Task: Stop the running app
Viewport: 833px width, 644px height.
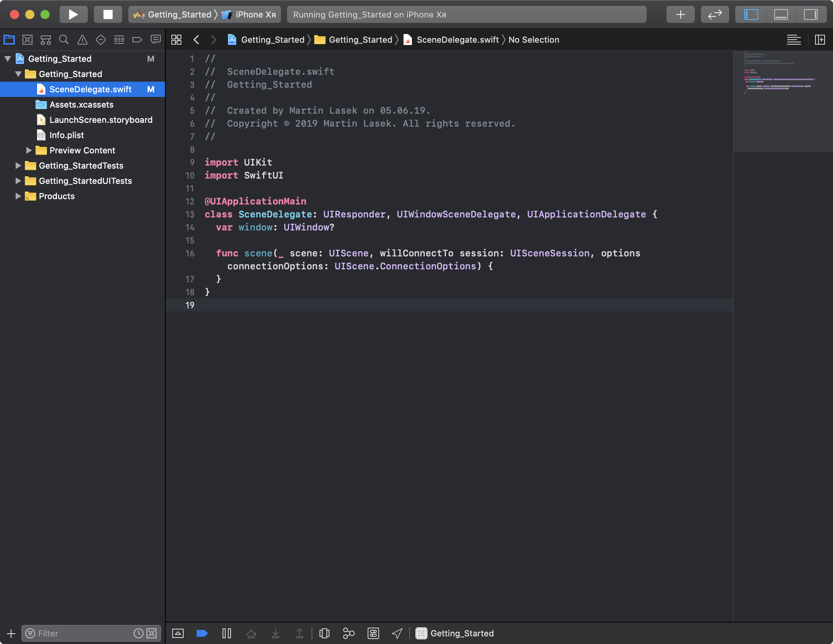Action: tap(108, 14)
